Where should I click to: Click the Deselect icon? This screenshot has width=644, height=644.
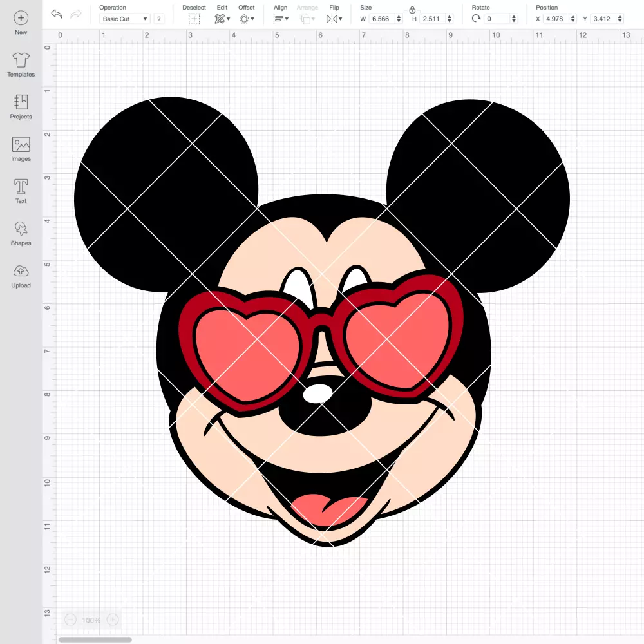pos(194,19)
